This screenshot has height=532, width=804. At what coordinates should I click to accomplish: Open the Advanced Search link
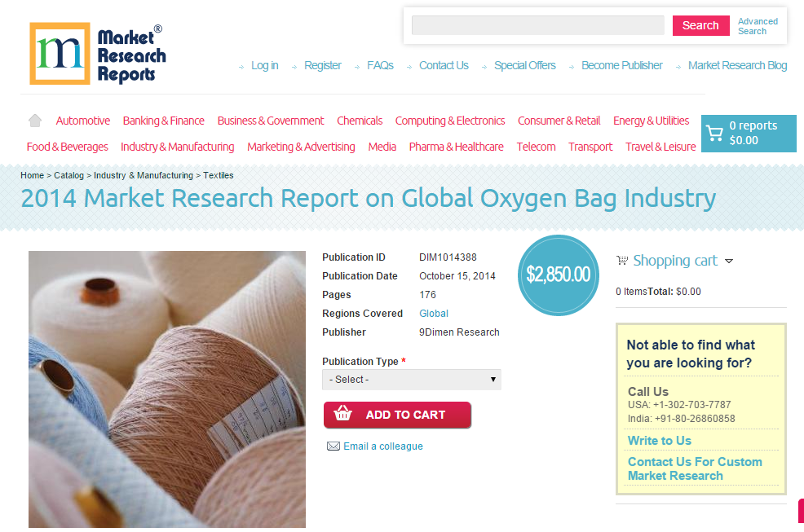click(x=758, y=26)
